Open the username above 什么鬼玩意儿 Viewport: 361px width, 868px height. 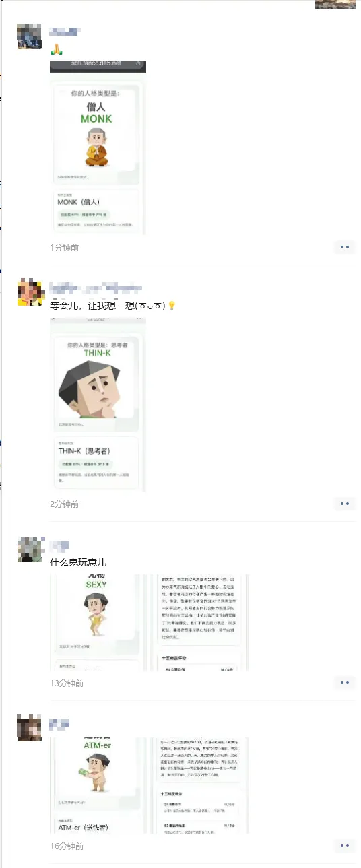click(x=60, y=545)
